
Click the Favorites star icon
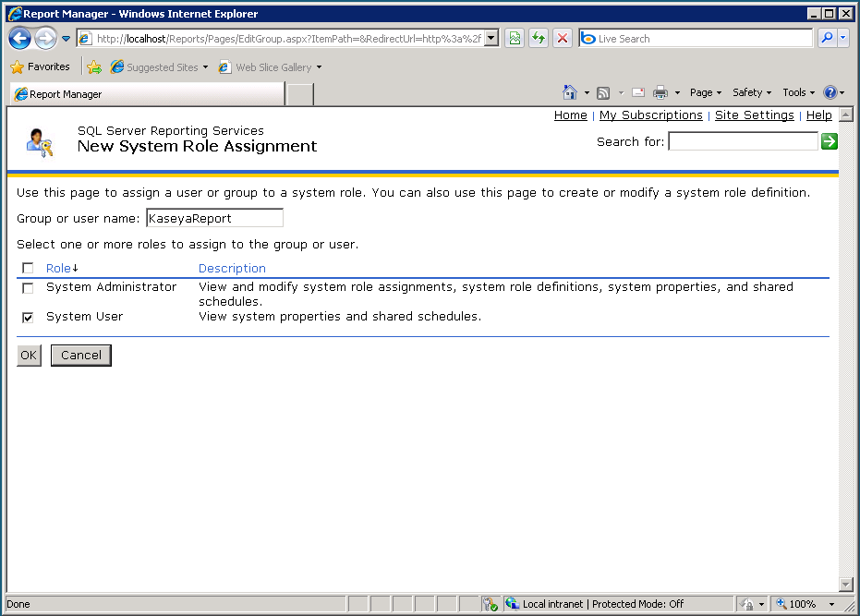point(17,67)
